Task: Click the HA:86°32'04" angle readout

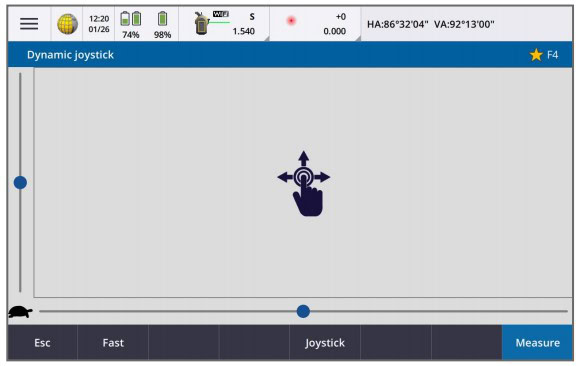Action: click(397, 25)
